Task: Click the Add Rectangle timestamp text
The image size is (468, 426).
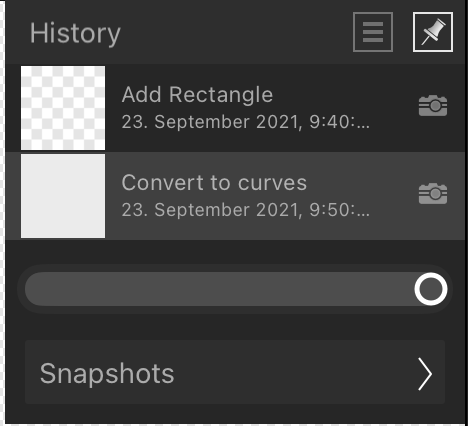Action: point(246,122)
